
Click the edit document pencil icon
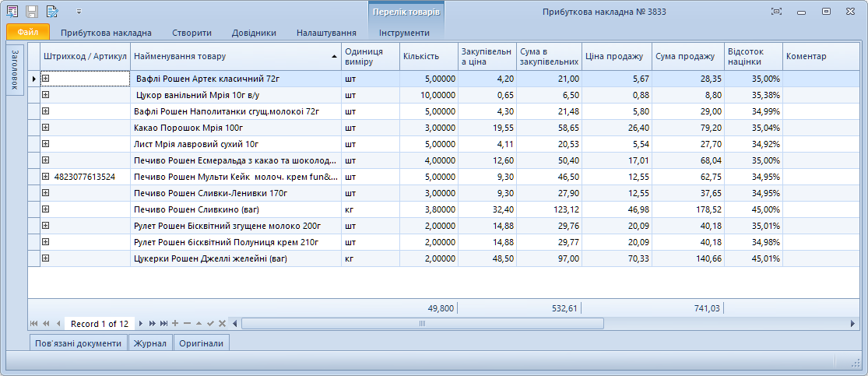tap(52, 12)
